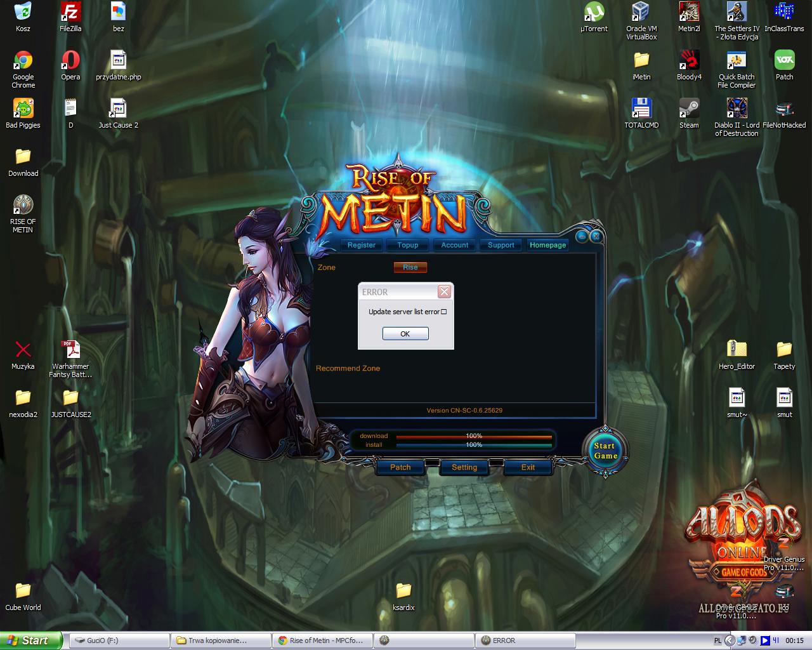Close the ERROR dialog with X
812x650 pixels.
click(x=444, y=291)
